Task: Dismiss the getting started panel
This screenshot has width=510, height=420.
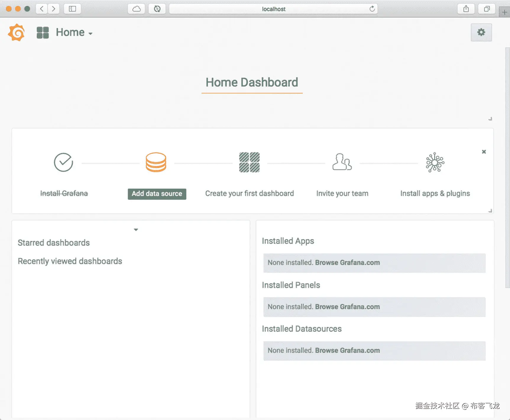Action: click(484, 152)
